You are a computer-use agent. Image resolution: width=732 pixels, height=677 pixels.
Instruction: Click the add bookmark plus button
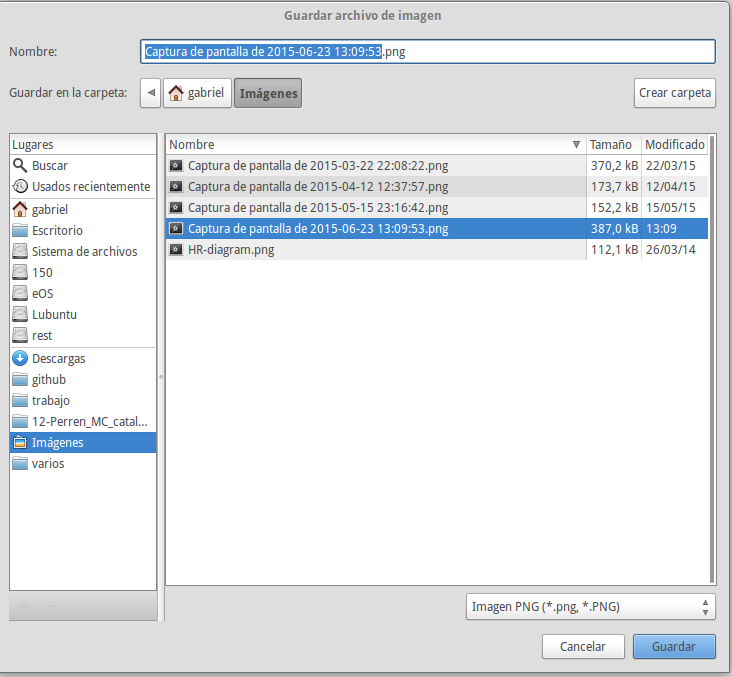[x=24, y=606]
